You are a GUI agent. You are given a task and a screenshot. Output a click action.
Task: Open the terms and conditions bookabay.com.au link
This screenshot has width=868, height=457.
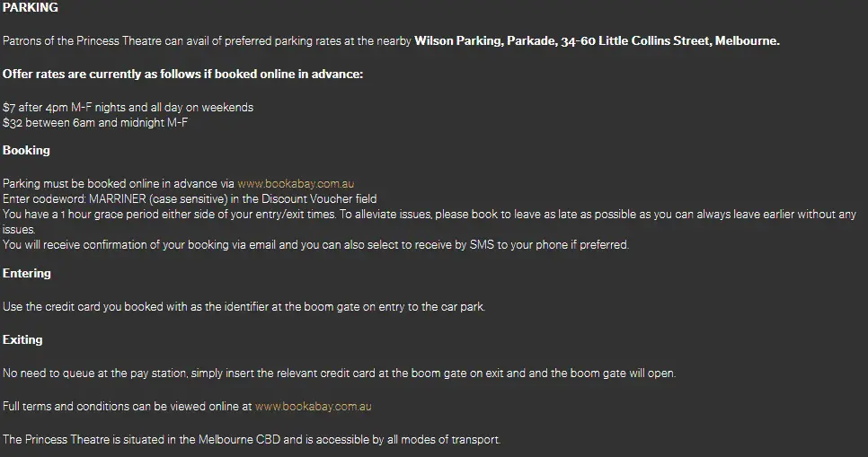tap(313, 406)
